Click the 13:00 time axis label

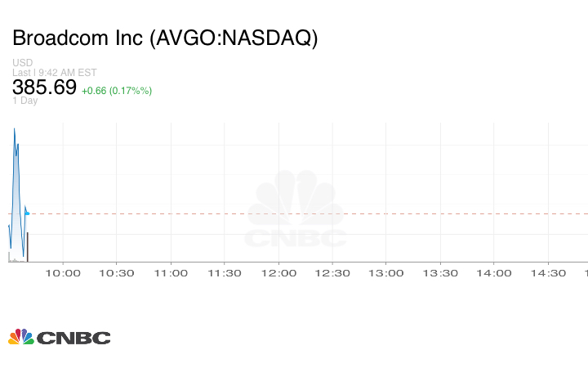[385, 273]
